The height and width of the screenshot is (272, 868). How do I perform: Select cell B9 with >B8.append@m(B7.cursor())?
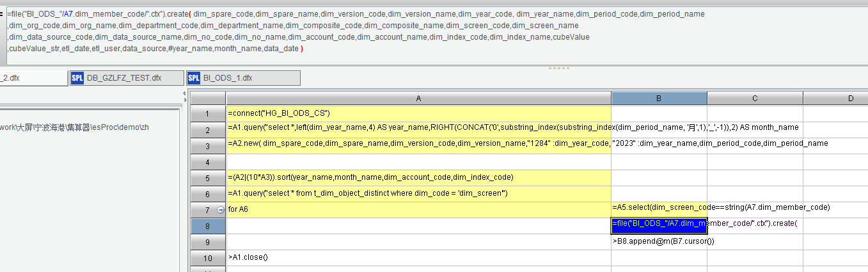(659, 241)
